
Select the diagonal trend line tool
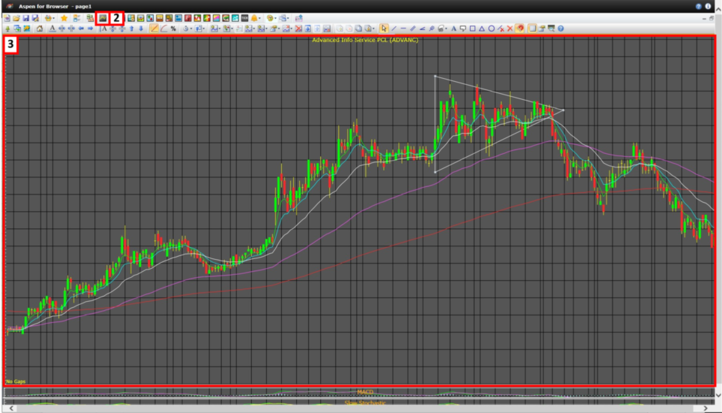coord(394,28)
